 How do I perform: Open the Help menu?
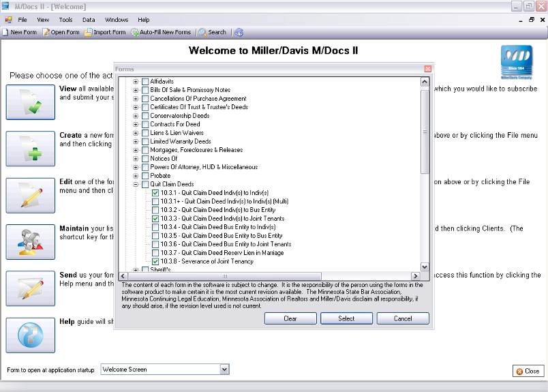coord(143,20)
